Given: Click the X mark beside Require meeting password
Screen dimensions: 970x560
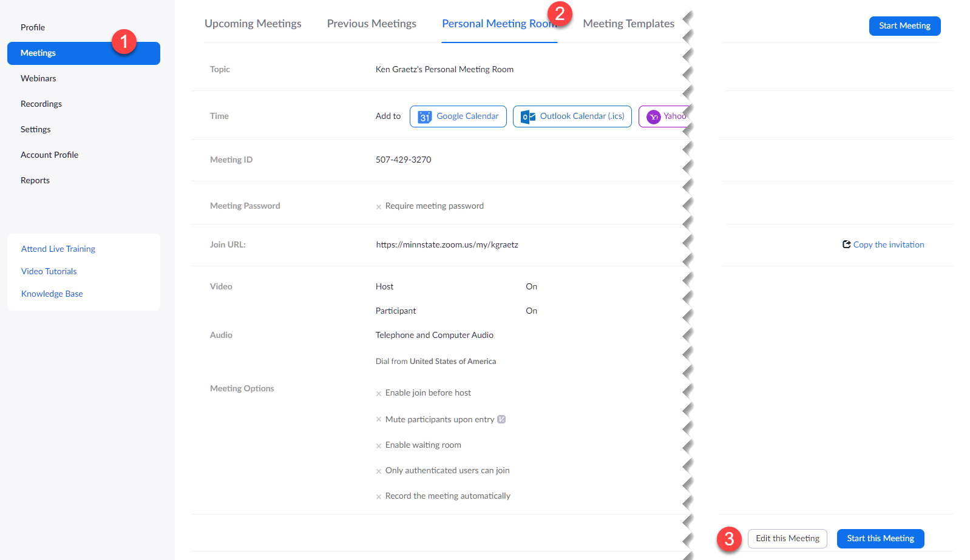Looking at the screenshot, I should [379, 207].
